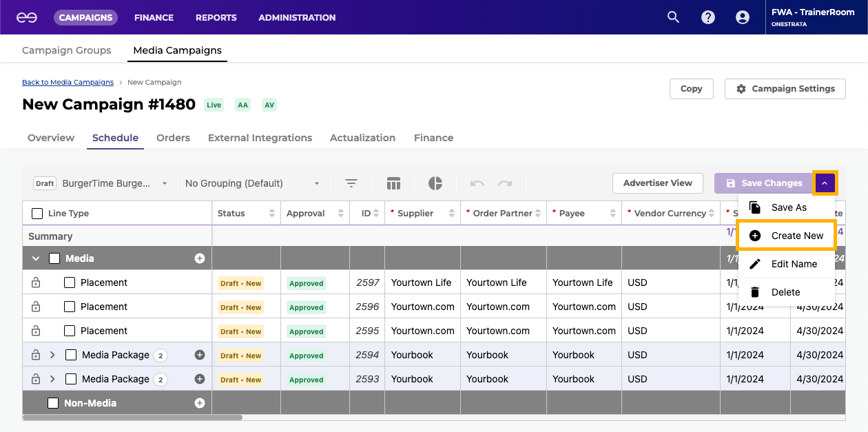This screenshot has height=432, width=868.
Task: Click the lock icon on placement 2597
Action: click(x=36, y=282)
